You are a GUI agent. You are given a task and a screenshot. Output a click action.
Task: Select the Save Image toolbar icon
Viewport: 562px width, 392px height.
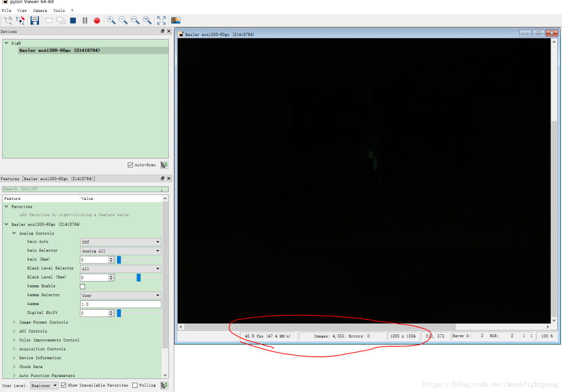pyautogui.click(x=35, y=20)
